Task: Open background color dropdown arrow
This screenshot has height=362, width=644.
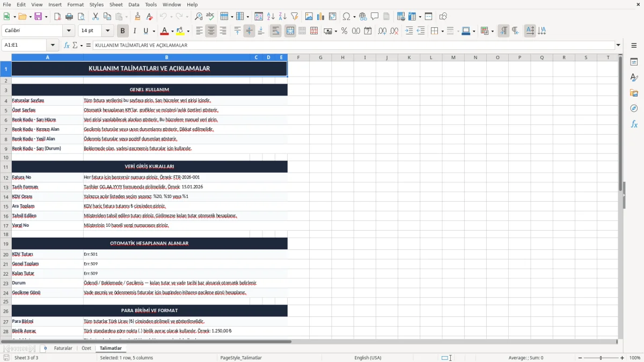Action: pos(188,31)
